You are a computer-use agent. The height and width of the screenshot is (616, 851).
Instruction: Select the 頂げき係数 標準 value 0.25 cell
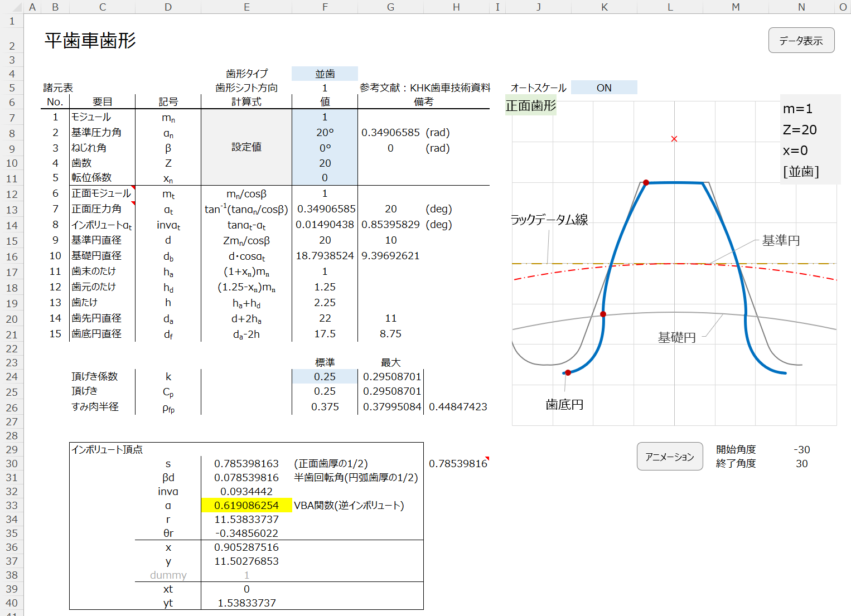click(x=325, y=377)
